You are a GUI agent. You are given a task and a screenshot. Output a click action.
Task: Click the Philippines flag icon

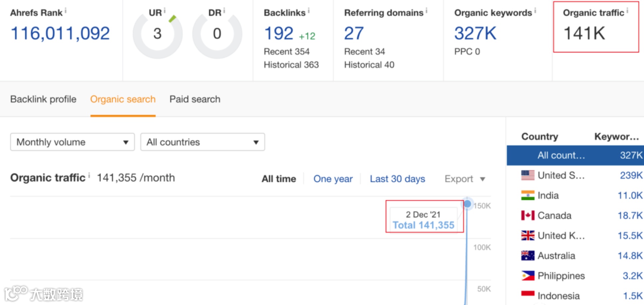coord(528,276)
